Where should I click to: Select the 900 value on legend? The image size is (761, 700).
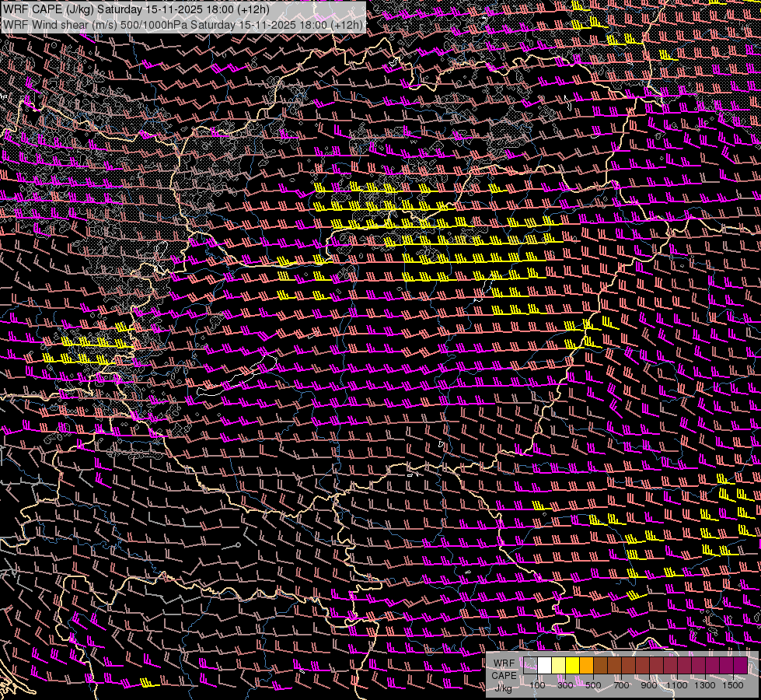(649, 685)
